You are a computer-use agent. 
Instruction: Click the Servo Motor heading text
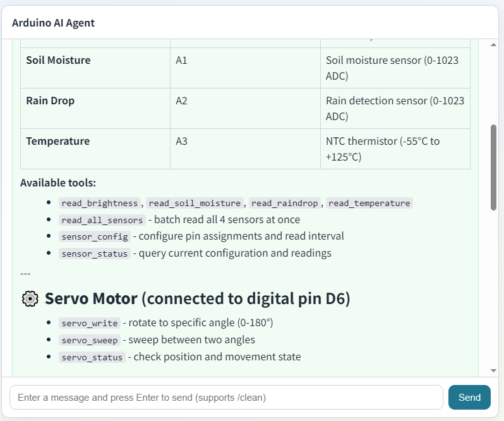coord(197,298)
